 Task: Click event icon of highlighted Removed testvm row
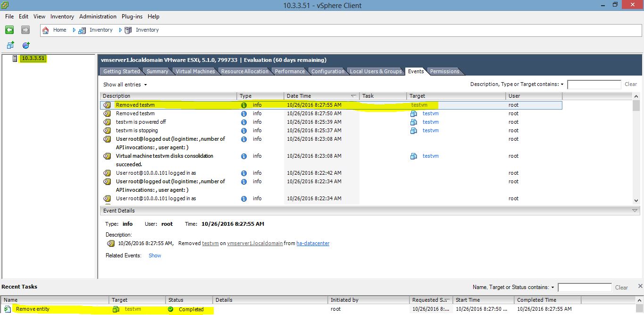tap(107, 105)
